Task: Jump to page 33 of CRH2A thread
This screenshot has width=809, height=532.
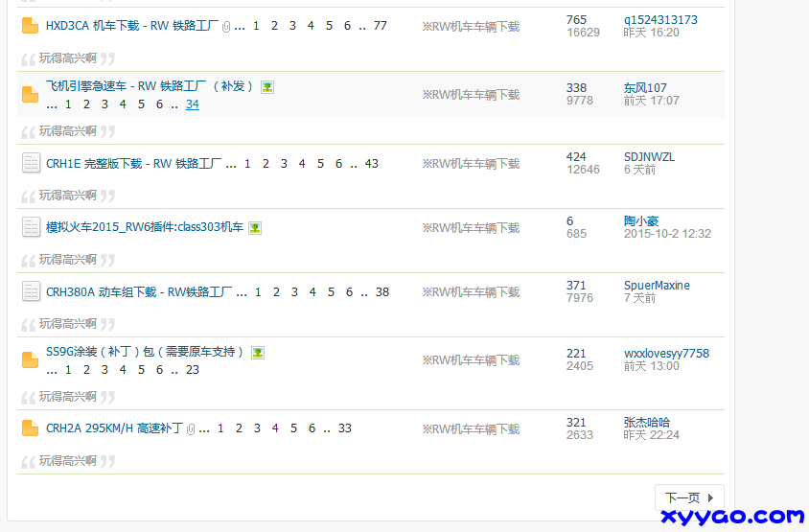Action: (345, 428)
